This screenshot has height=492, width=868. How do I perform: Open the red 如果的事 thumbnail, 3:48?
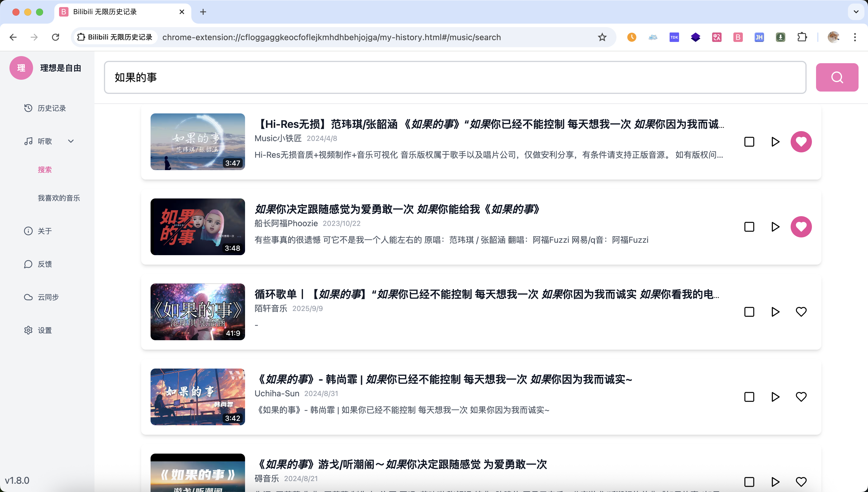coord(198,227)
